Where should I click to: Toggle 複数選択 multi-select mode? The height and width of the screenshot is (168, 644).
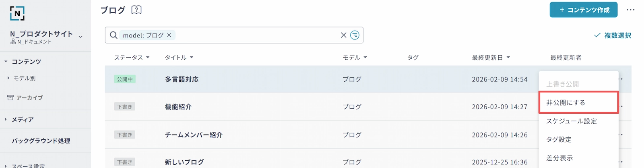tap(613, 35)
